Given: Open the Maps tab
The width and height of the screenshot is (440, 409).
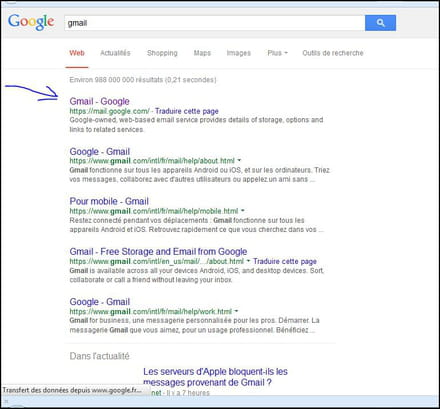Looking at the screenshot, I should [x=202, y=53].
